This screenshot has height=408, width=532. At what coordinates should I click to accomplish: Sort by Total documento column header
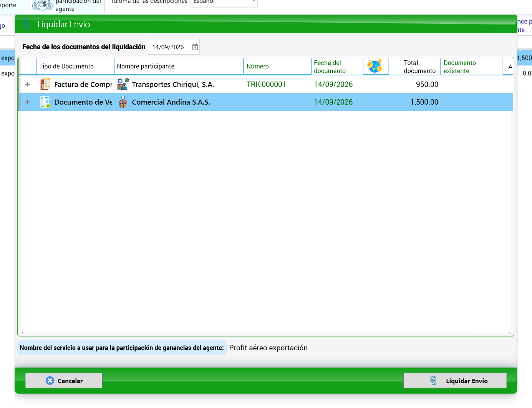[415, 66]
